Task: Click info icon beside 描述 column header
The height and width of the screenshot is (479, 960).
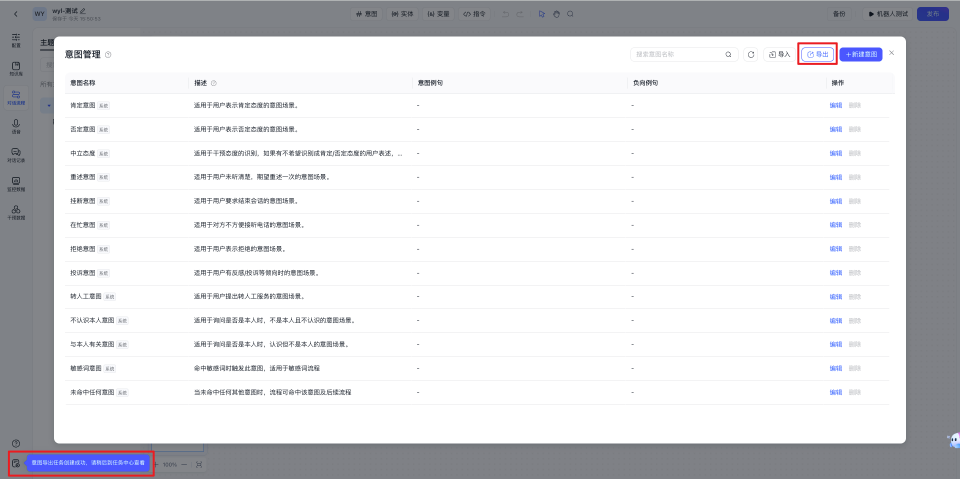Action: click(214, 82)
